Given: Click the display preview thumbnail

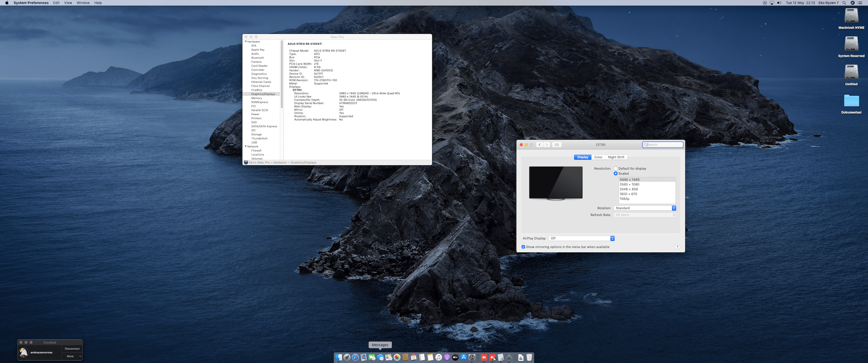Looking at the screenshot, I should [556, 183].
